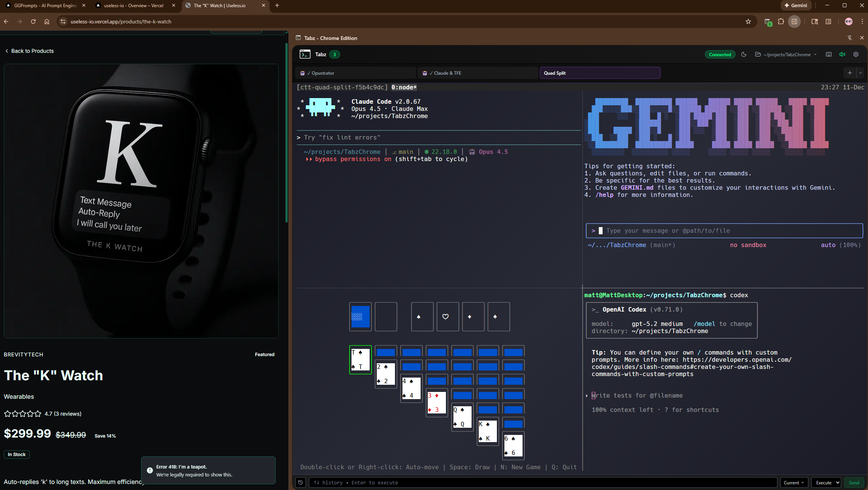868x490 pixels.
Task: Bookmark the page with the star icon
Action: [748, 22]
